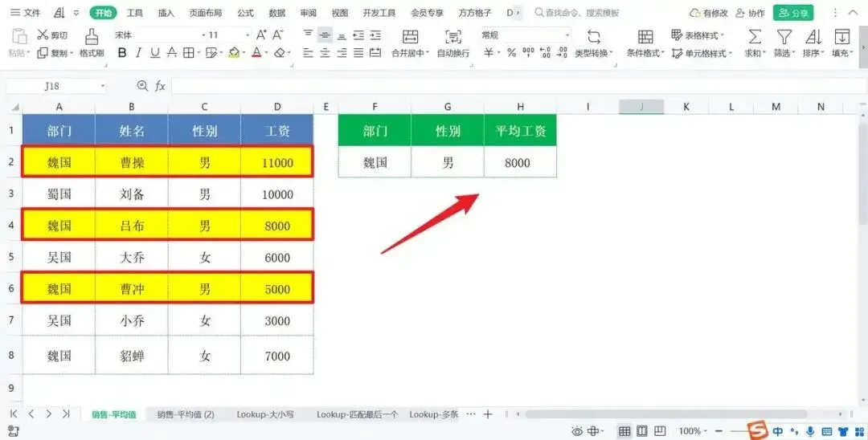868x440 pixels.
Task: Decrease font size with the A- icon
Action: tap(278, 35)
